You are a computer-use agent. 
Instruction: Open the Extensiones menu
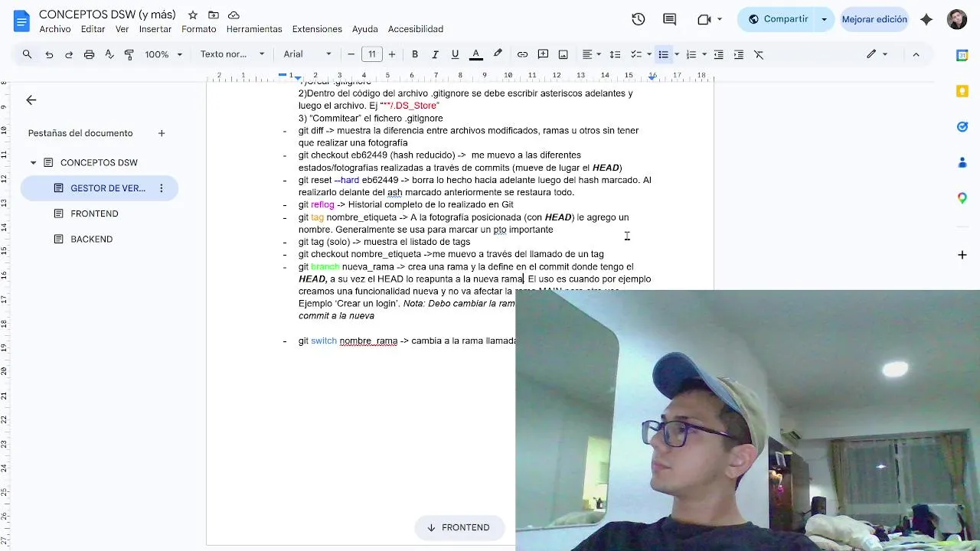pyautogui.click(x=317, y=29)
